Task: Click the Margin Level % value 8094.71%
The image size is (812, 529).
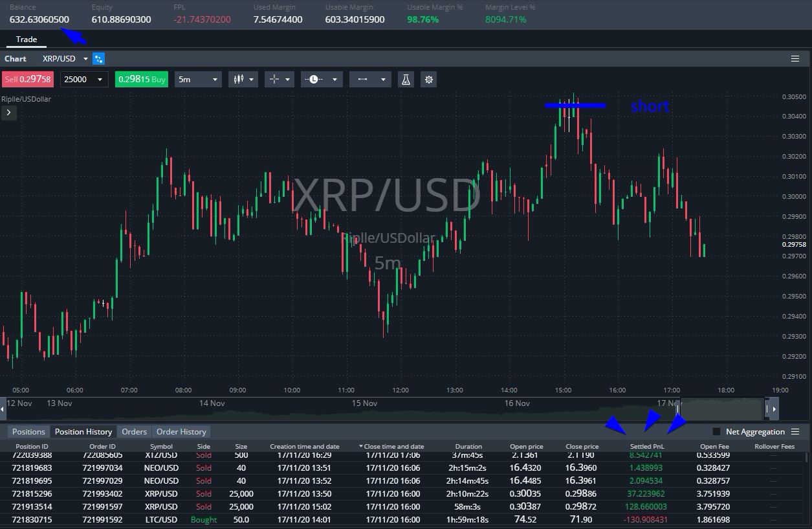Action: 506,19
